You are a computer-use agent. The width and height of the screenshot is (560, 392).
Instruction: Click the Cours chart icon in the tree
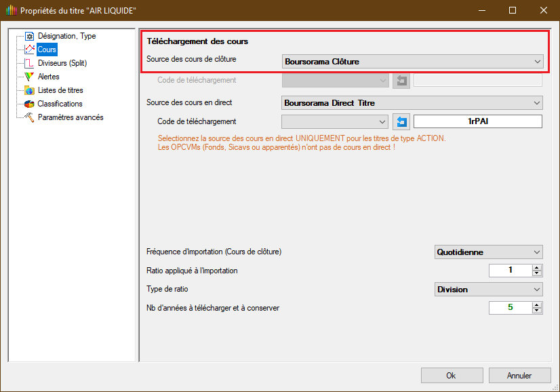coord(29,50)
